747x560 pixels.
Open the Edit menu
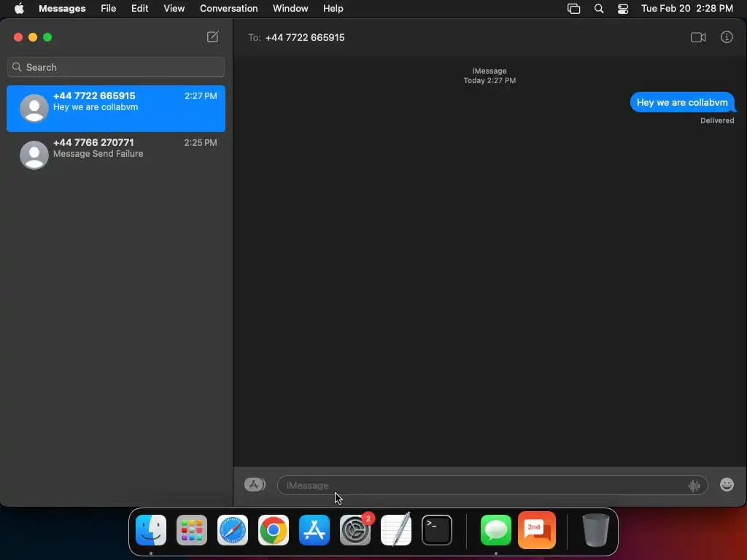tap(139, 9)
